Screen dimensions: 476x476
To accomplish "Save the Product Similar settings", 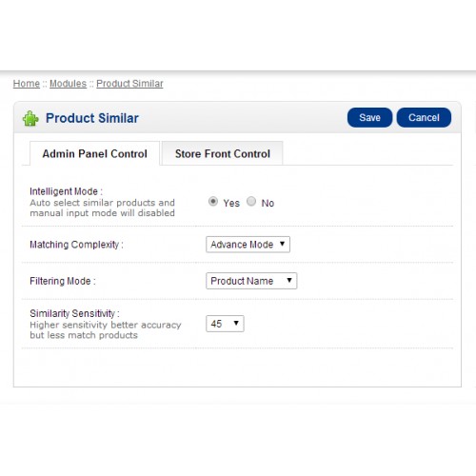I will tap(369, 117).
